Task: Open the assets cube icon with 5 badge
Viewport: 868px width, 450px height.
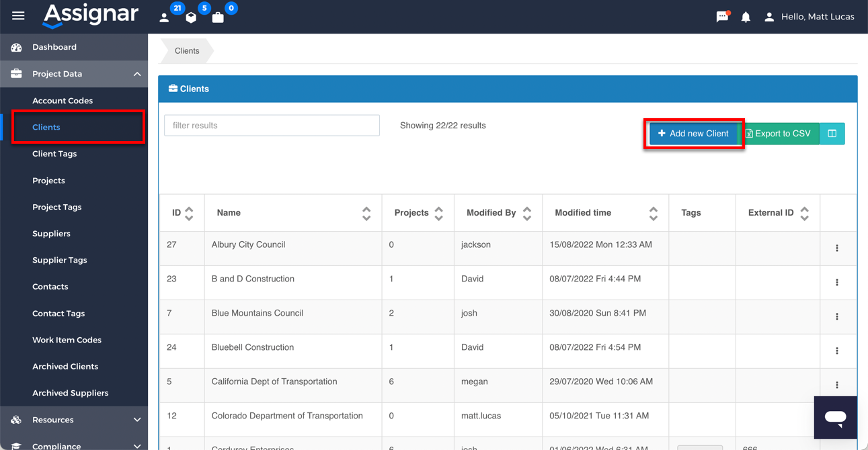Action: tap(191, 17)
